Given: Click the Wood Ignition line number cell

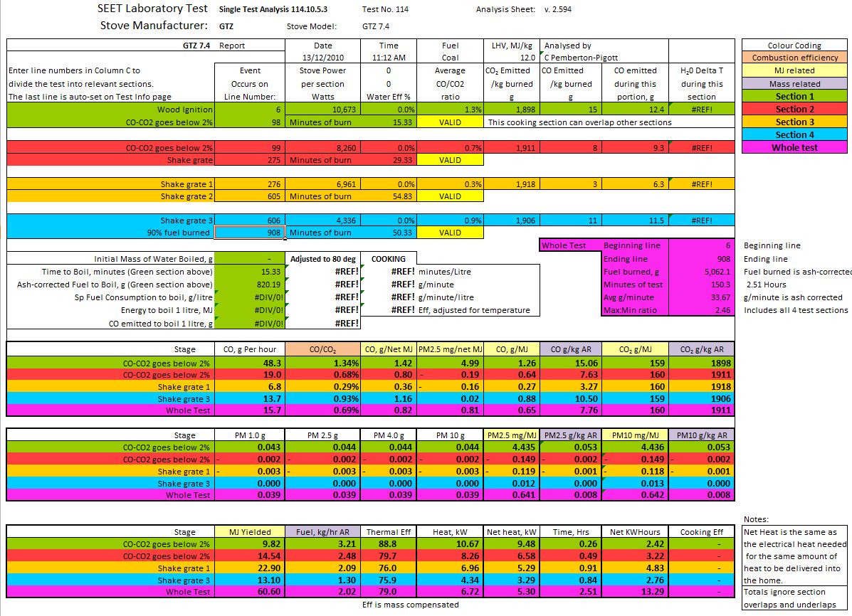Looking at the screenshot, I should coord(250,110).
